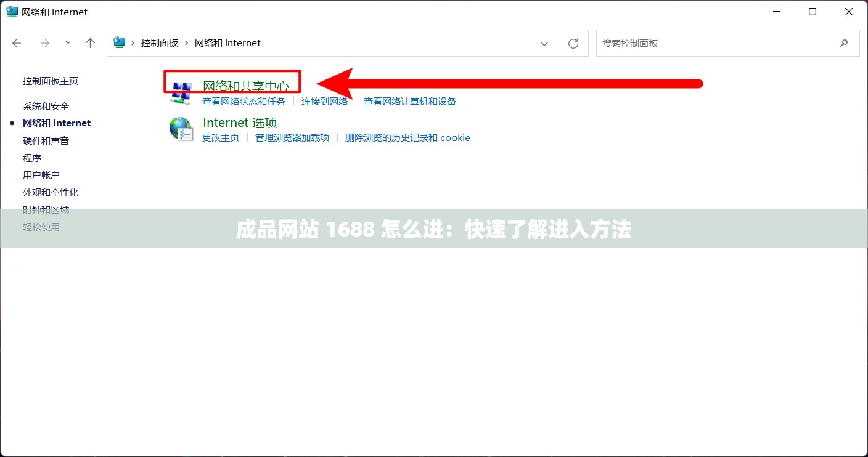The image size is (868, 457).
Task: Click the forward navigation arrow
Action: (x=44, y=43)
